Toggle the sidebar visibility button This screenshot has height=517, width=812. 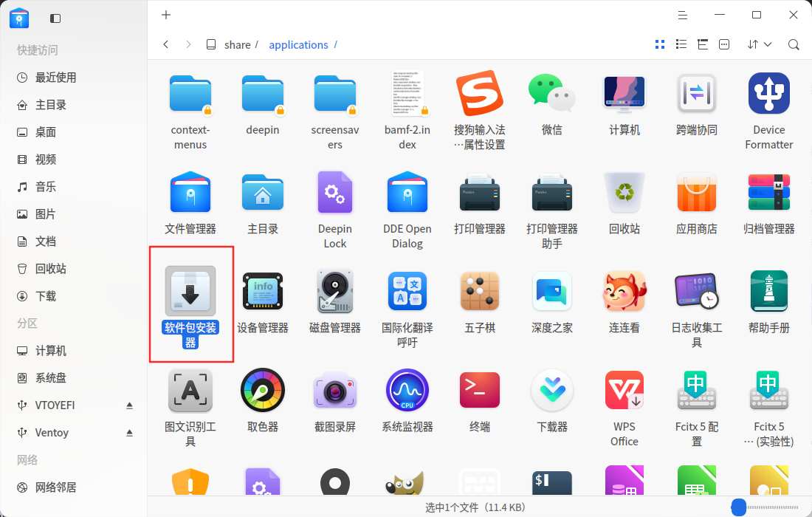click(x=55, y=18)
